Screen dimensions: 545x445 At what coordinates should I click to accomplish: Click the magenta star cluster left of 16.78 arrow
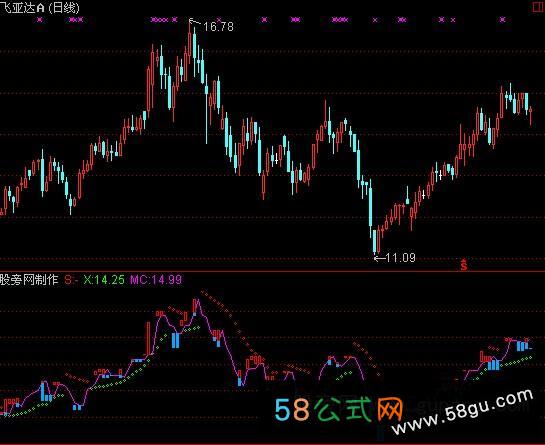(160, 20)
